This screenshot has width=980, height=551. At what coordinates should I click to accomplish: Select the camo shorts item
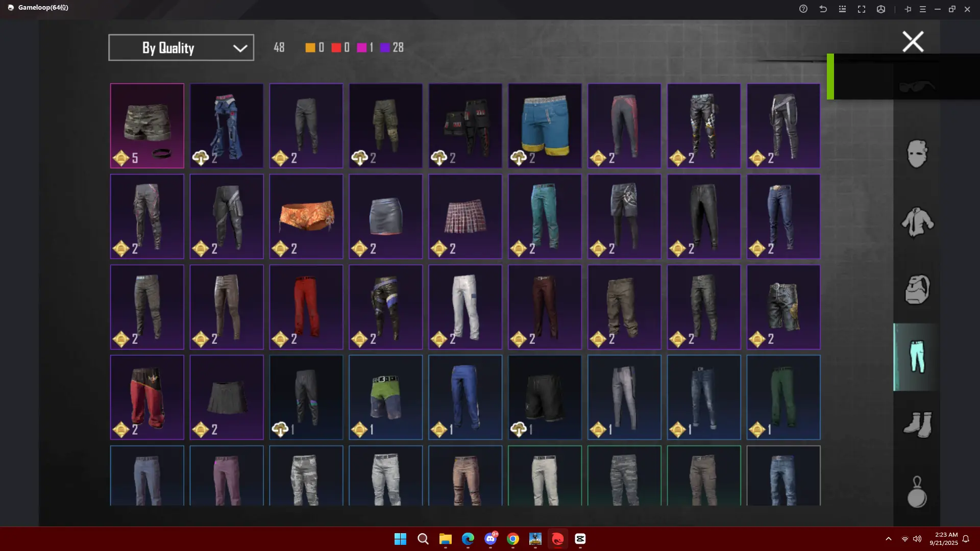point(147,126)
